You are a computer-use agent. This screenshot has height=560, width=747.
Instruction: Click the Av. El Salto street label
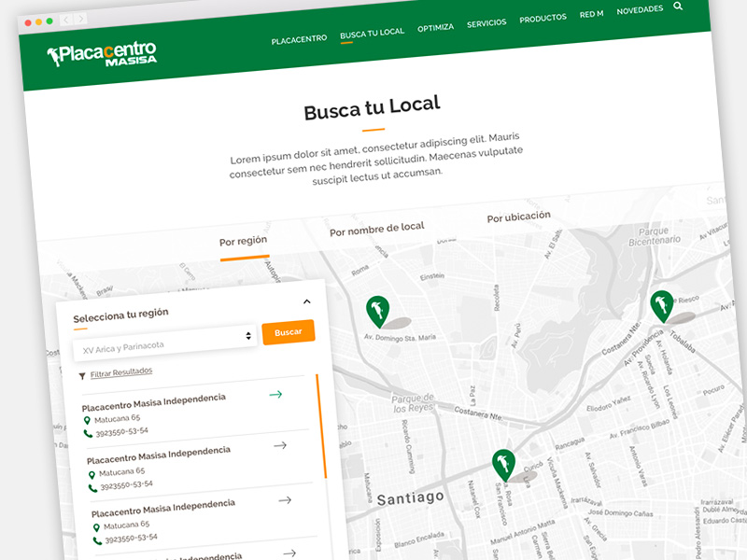pyautogui.click(x=553, y=244)
